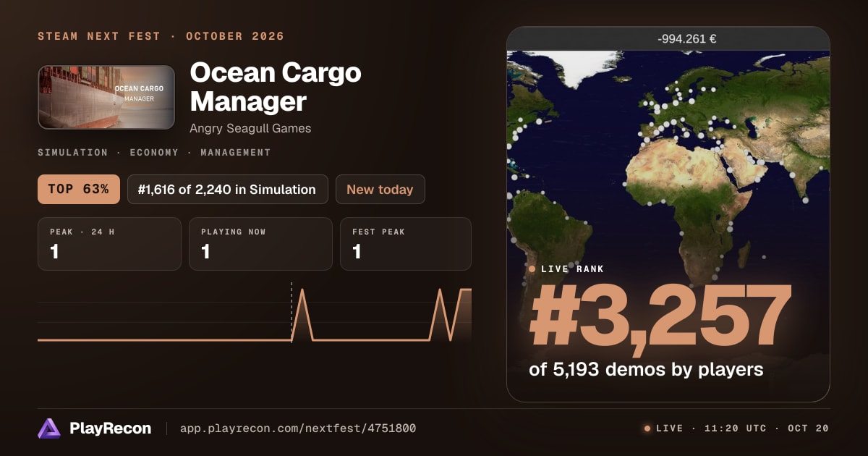Select the PLAYING NOW stat card
This screenshot has height=456, width=868.
[260, 244]
